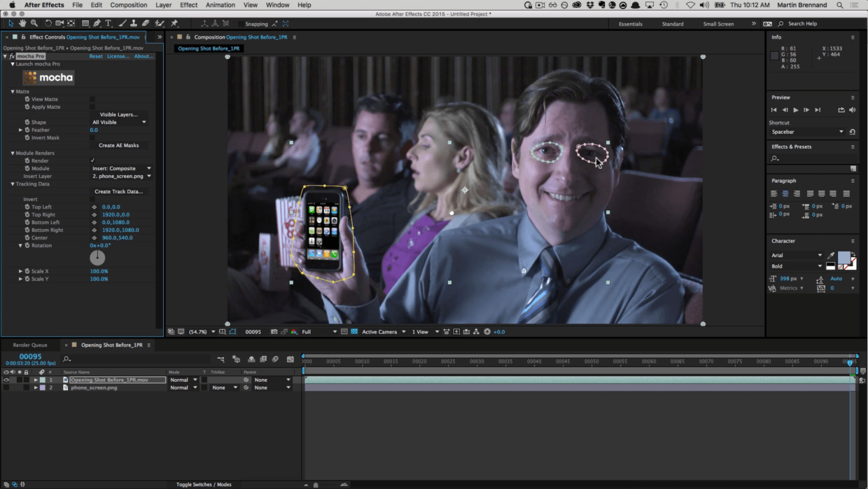Image resolution: width=868 pixels, height=489 pixels.
Task: Select the Puppet Pin tool
Action: tap(174, 23)
